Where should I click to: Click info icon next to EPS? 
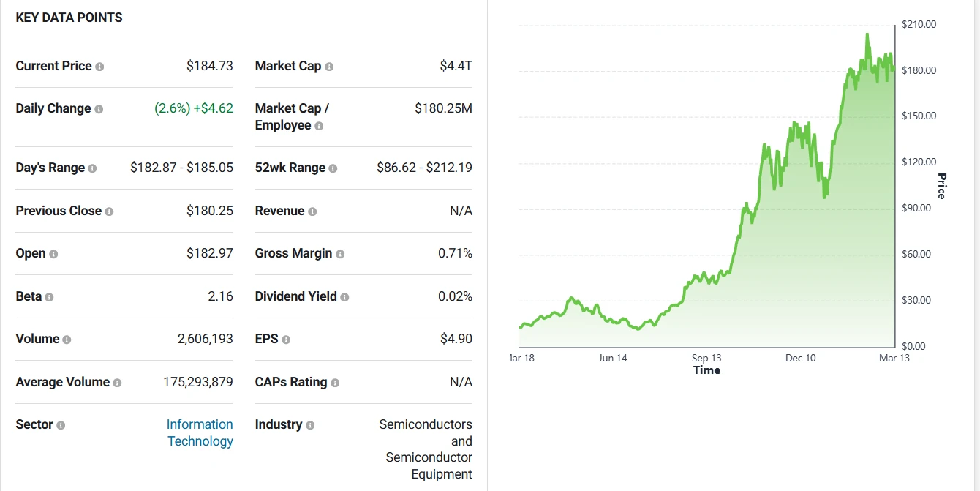(286, 340)
